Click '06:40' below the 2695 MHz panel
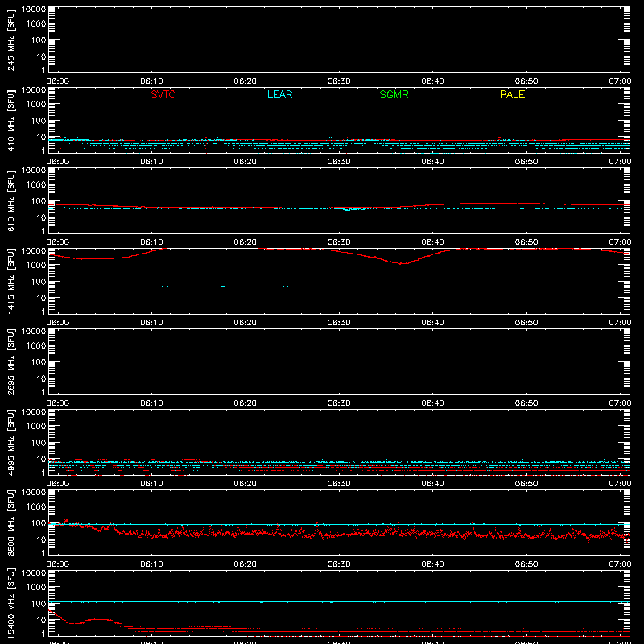Viewport: 644px width, 644px height. click(x=432, y=403)
